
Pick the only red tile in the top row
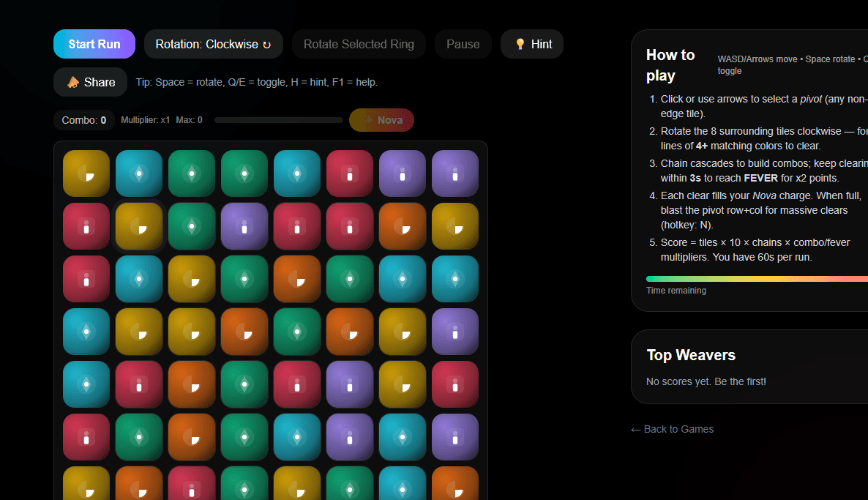[350, 173]
